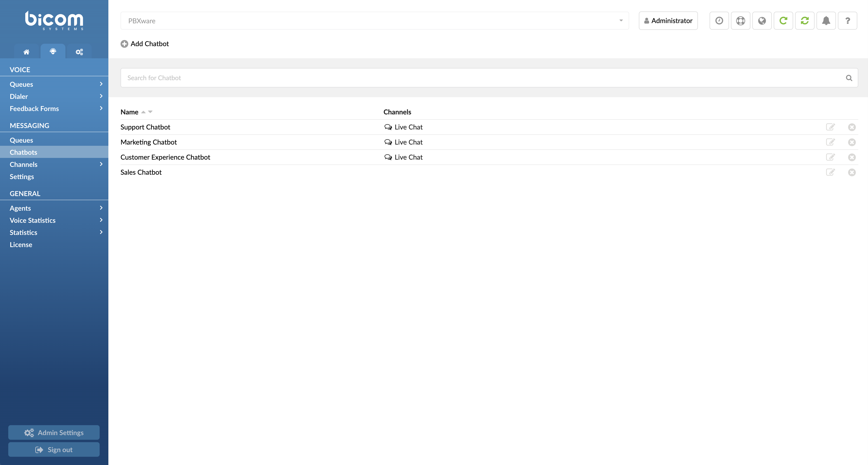The width and height of the screenshot is (868, 465).
Task: Expand Agents submenu chevron
Action: click(x=101, y=208)
